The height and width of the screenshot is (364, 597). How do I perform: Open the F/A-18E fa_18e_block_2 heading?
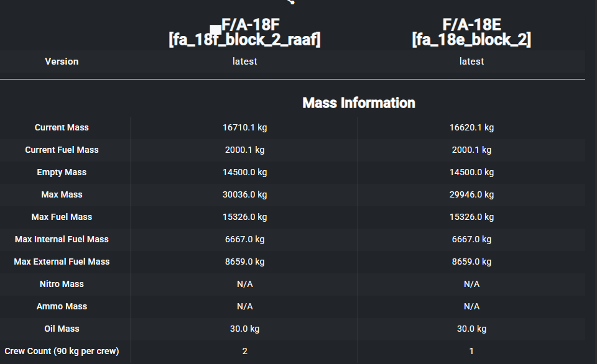pos(471,33)
